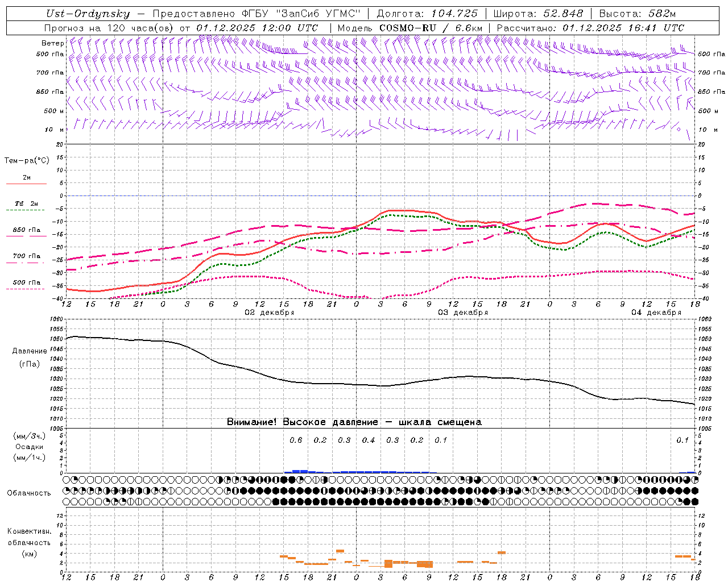The height and width of the screenshot is (582, 728).
Task: Click the (мм/3ч.) precipitation unit label
Action: (x=29, y=436)
